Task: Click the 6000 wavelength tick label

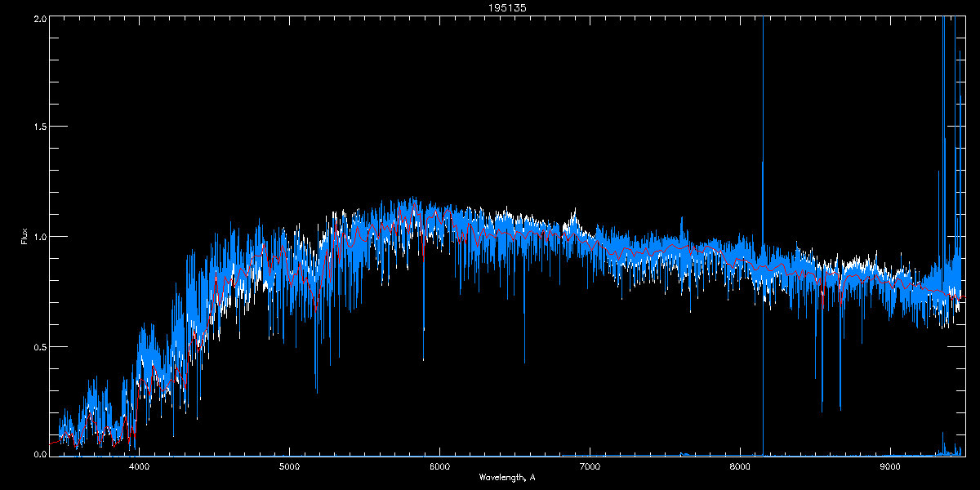Action: click(439, 467)
